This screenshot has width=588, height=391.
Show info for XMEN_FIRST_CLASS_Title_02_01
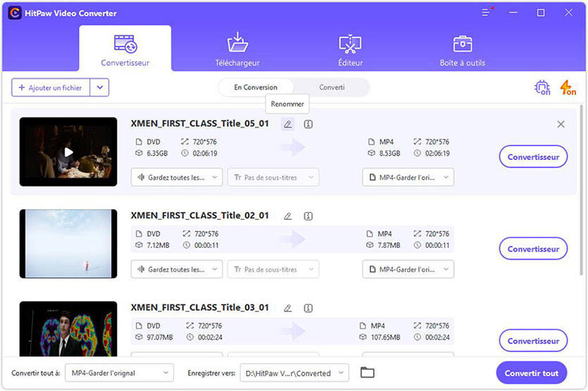coord(308,216)
